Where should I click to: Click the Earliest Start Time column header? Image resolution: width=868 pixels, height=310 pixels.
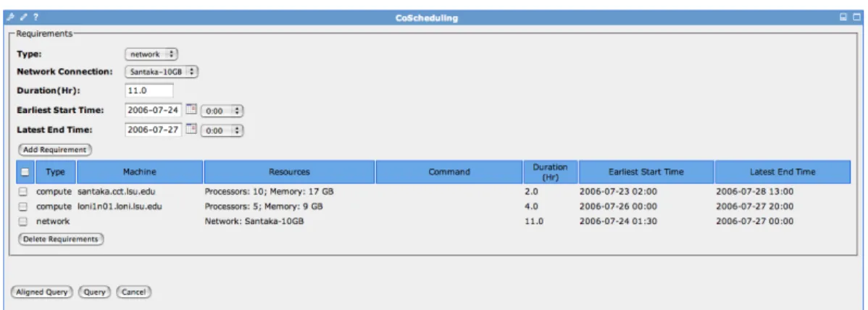tap(646, 172)
